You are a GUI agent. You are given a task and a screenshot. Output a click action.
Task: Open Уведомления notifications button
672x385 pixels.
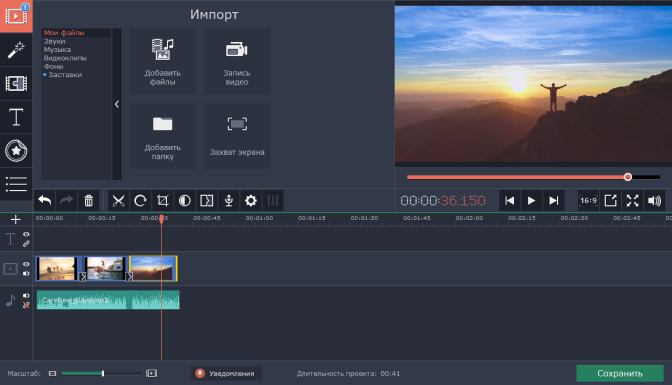click(226, 373)
